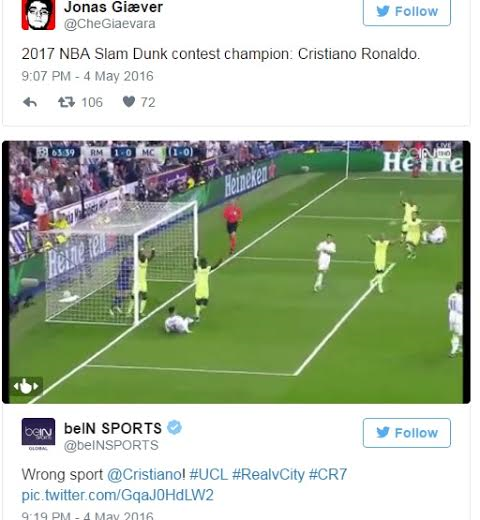The image size is (480, 520).
Task: Open the #UCL hashtag
Action: point(208,474)
